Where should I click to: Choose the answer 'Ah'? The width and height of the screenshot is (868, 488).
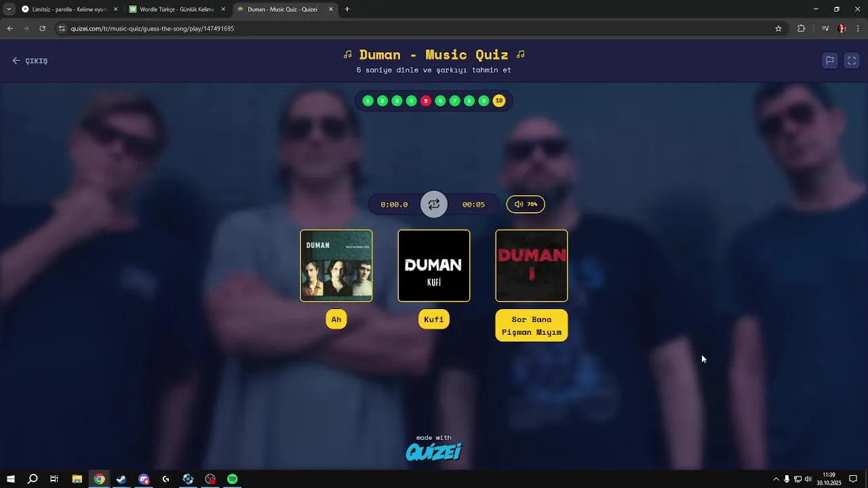tap(336, 319)
